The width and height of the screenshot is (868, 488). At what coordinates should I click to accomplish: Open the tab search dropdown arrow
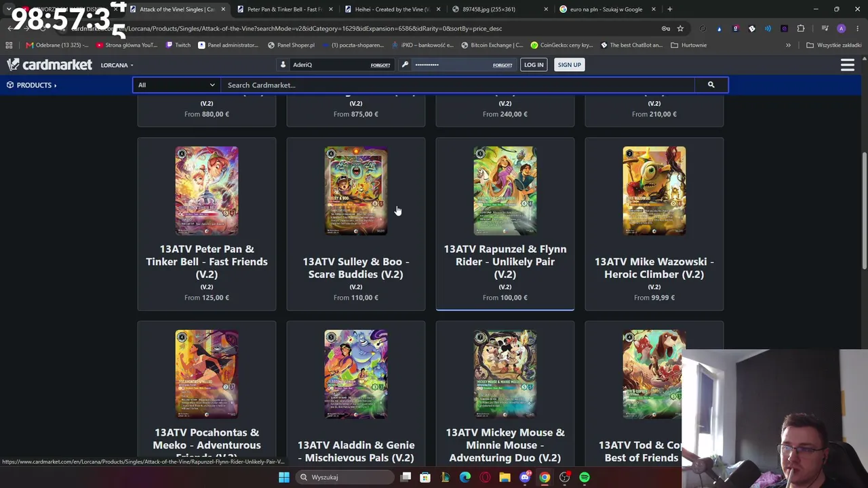(8, 9)
